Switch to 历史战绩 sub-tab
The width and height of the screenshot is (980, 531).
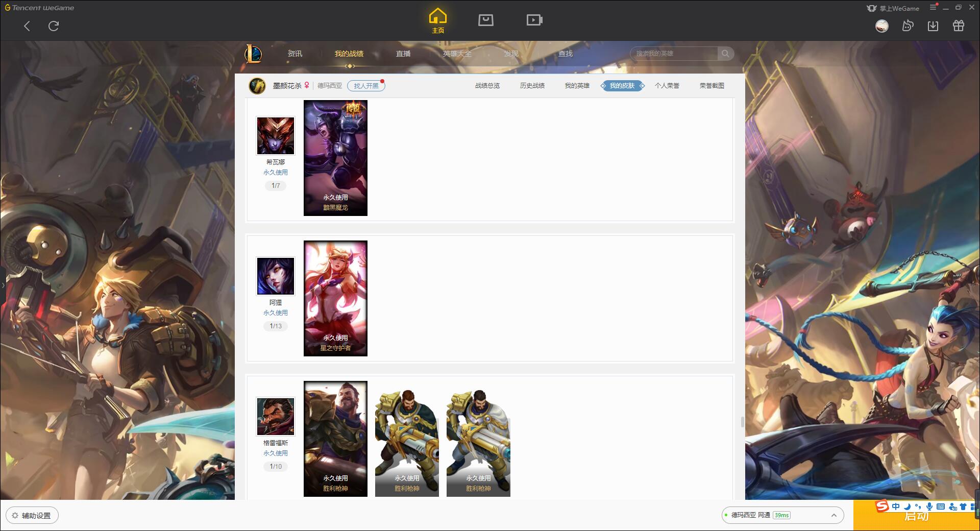(532, 86)
